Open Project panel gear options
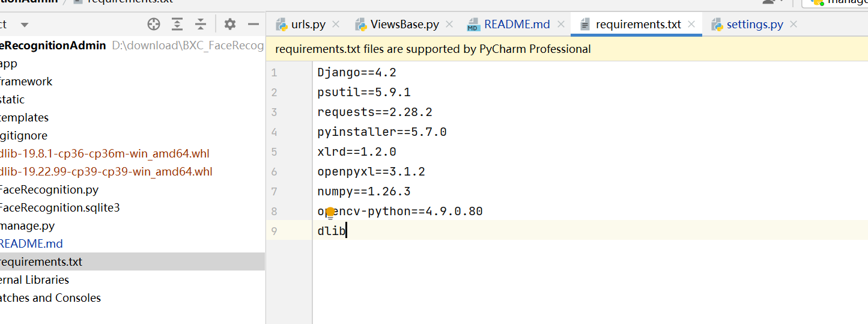Image resolution: width=868 pixels, height=324 pixels. (229, 24)
